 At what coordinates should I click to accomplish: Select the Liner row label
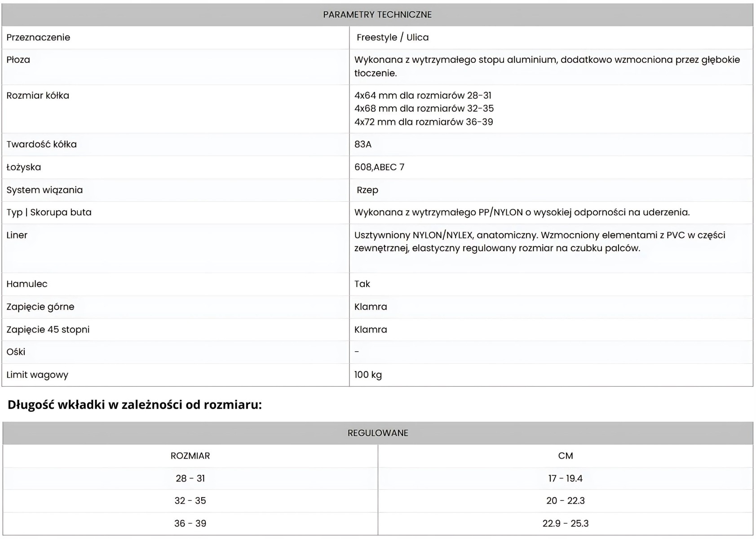pyautogui.click(x=17, y=235)
